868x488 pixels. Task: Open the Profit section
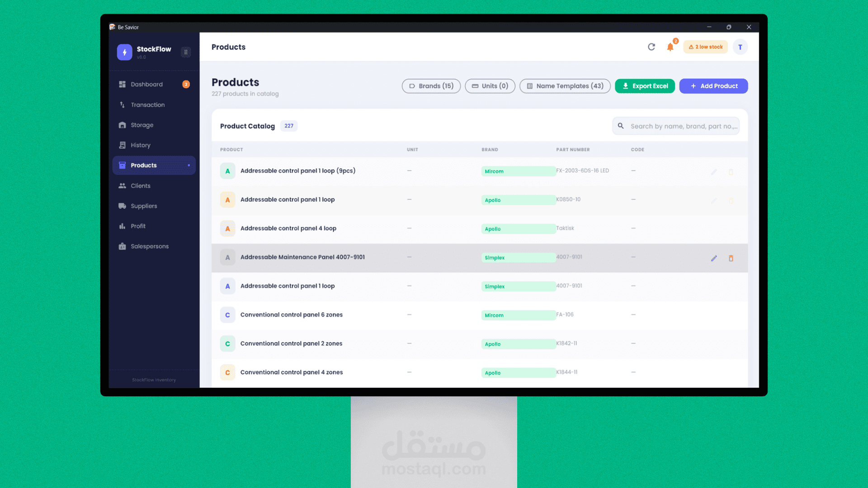(138, 226)
